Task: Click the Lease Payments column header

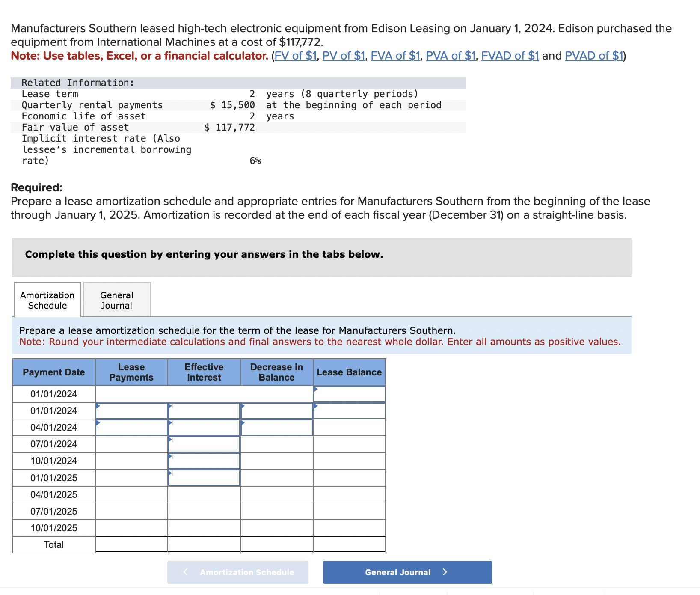Action: point(131,372)
